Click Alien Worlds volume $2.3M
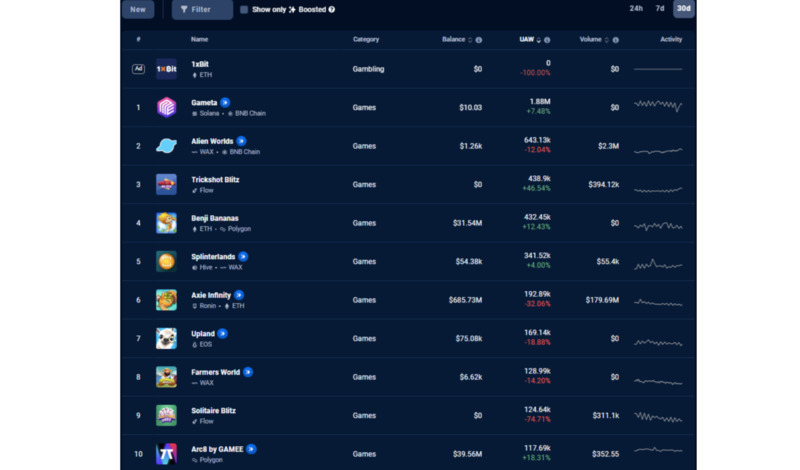 (609, 146)
